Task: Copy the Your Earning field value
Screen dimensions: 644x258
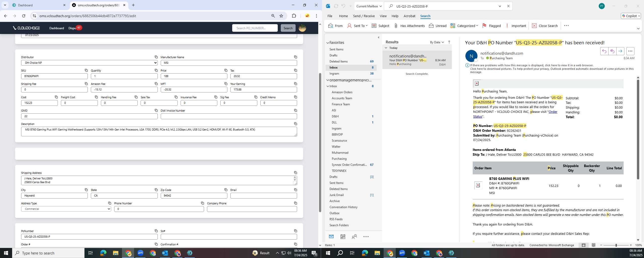Action: click(x=295, y=84)
